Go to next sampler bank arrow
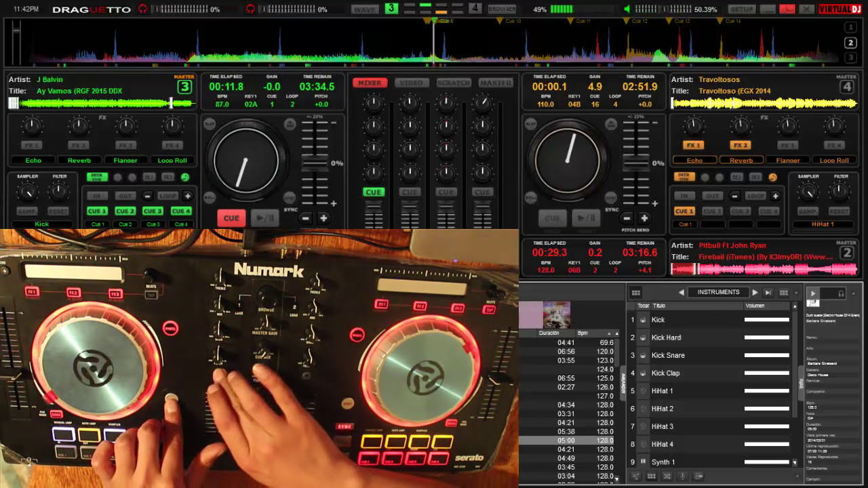 coord(754,292)
